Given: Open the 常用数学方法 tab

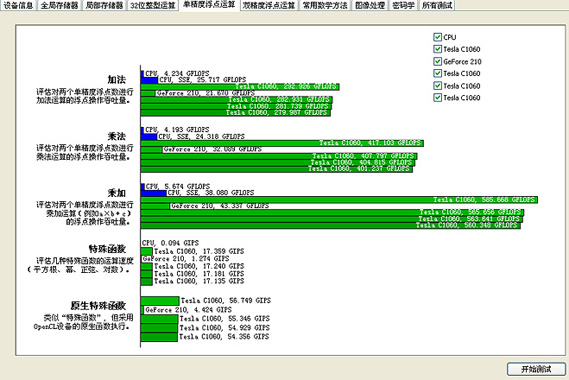Looking at the screenshot, I should click(x=325, y=5).
